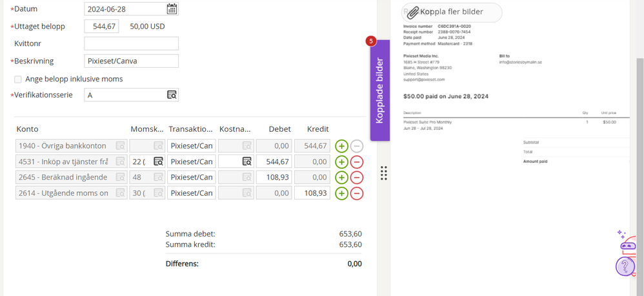Edit the Beskrivning field with Pixieset/Canva
644x296 pixels.
(x=131, y=61)
